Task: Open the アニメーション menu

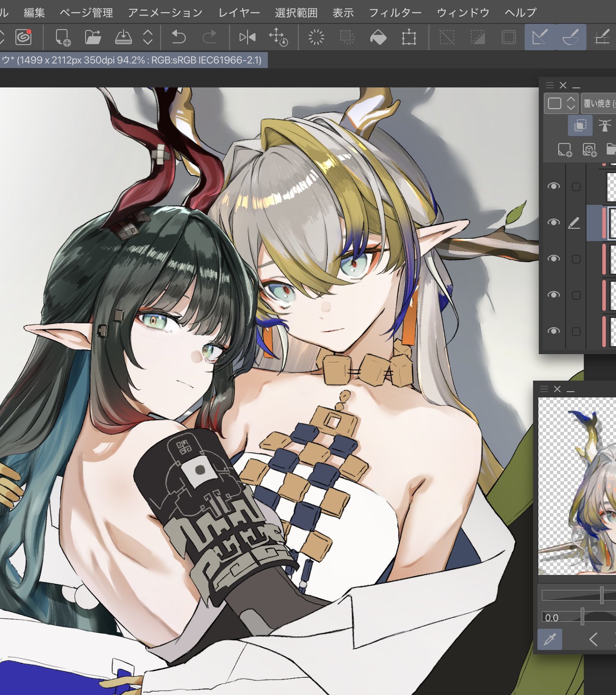Action: tap(165, 13)
